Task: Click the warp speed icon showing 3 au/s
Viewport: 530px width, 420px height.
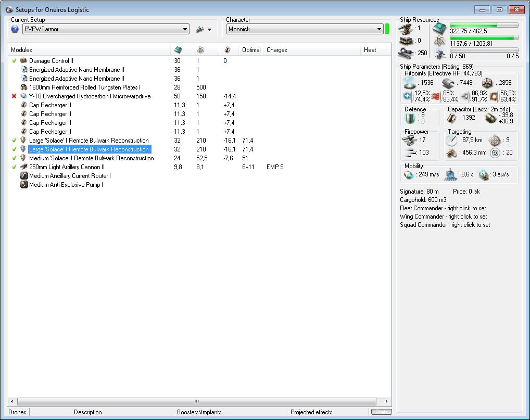Action: coord(484,175)
